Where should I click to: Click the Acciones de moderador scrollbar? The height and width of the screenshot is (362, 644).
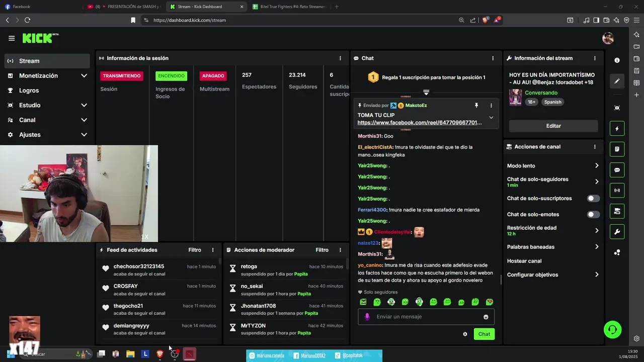click(347, 264)
